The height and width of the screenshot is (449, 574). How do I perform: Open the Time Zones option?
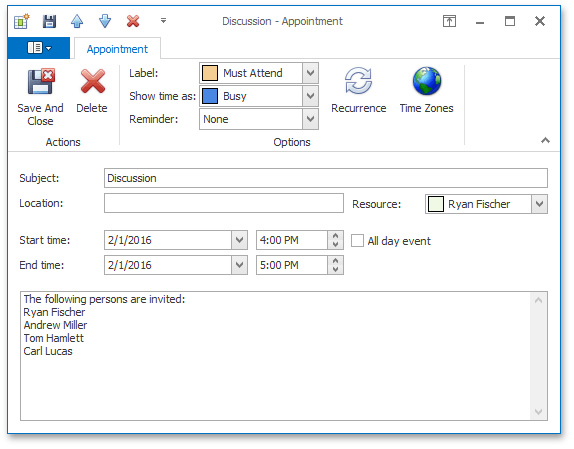pyautogui.click(x=426, y=91)
